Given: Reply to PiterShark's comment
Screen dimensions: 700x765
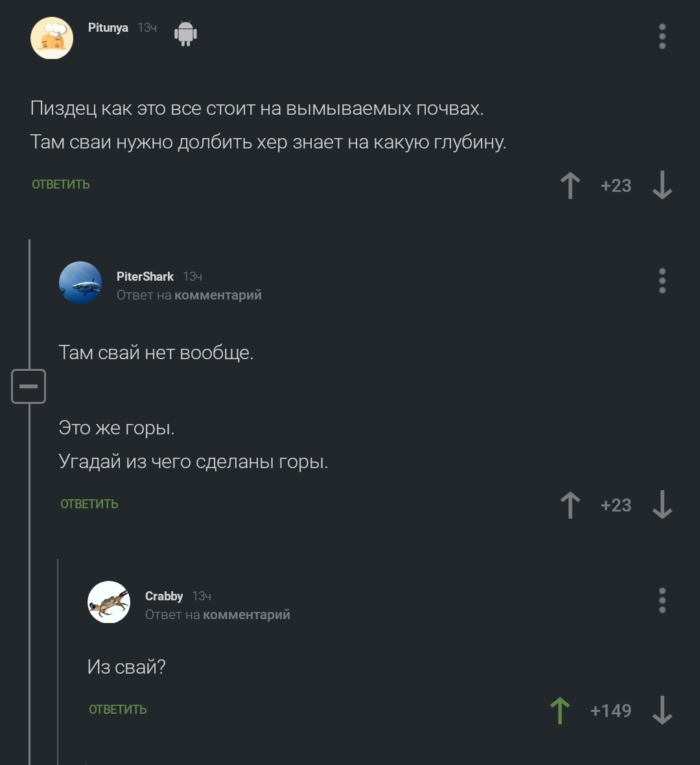Looking at the screenshot, I should [x=89, y=504].
